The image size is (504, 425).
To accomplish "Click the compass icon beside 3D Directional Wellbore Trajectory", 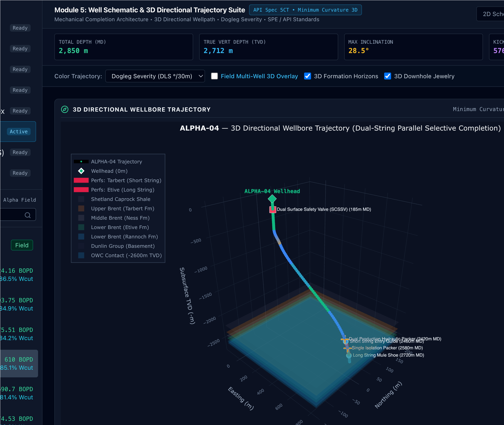I will (65, 109).
